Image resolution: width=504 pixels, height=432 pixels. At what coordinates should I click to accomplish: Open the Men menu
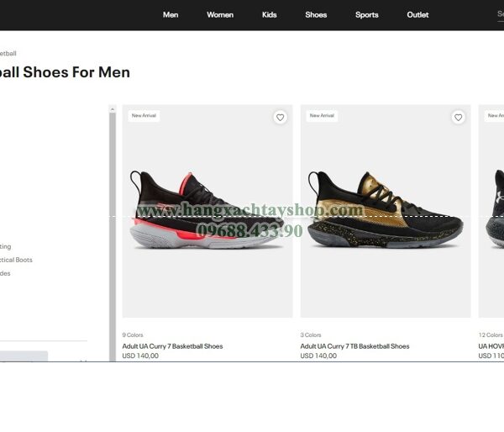click(x=171, y=15)
